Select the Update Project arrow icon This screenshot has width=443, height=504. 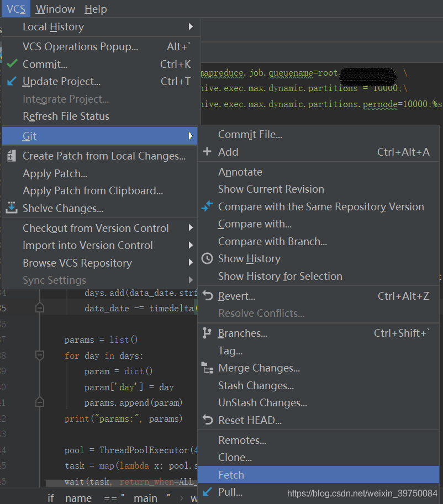[11, 81]
